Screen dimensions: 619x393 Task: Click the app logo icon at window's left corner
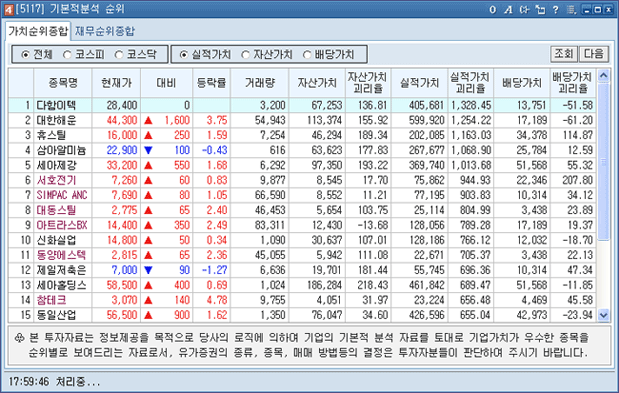pyautogui.click(x=9, y=10)
